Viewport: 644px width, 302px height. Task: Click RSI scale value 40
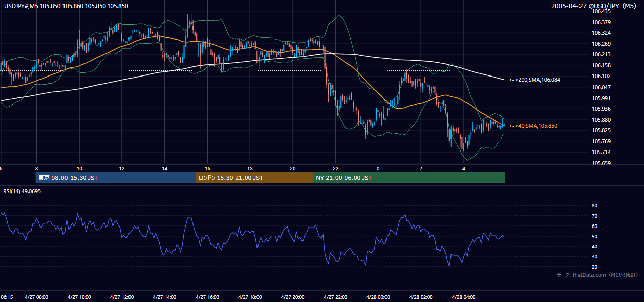[x=594, y=246]
